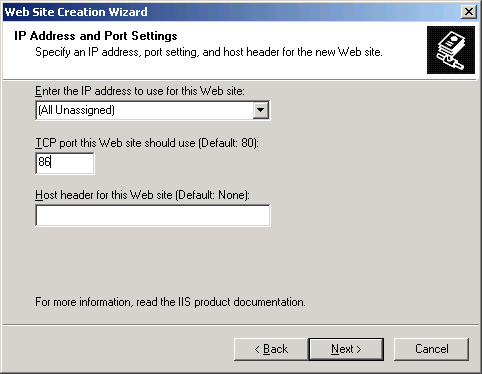The width and height of the screenshot is (482, 374).
Task: Expand the IP address dropdown arrow
Action: (260, 110)
